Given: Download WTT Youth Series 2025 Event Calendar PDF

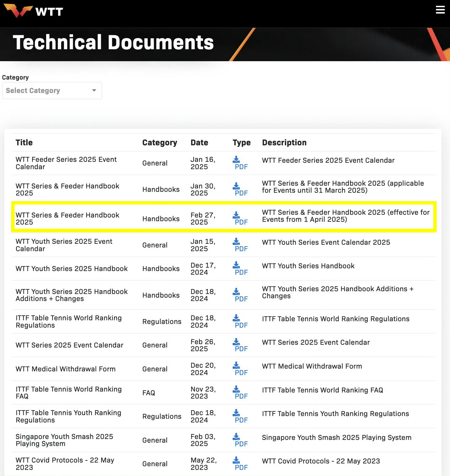Looking at the screenshot, I should [241, 245].
